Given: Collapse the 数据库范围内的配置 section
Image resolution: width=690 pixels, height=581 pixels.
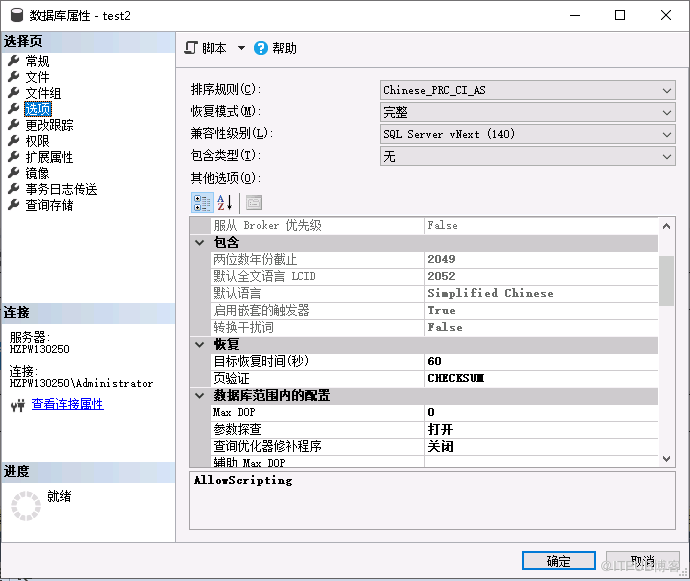Looking at the screenshot, I should 200,396.
